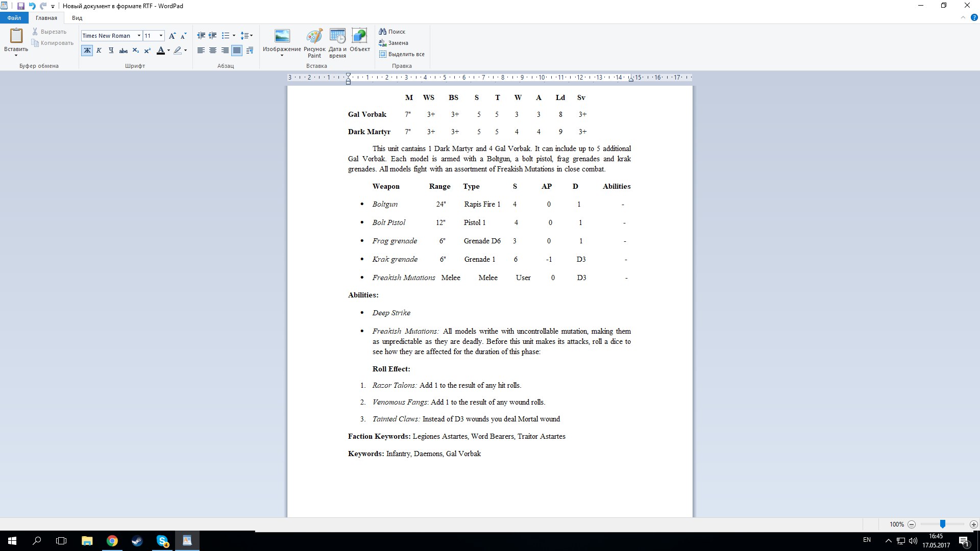Toggle bold Ж formatting
Screen dimensions: 980x551
tap(87, 51)
